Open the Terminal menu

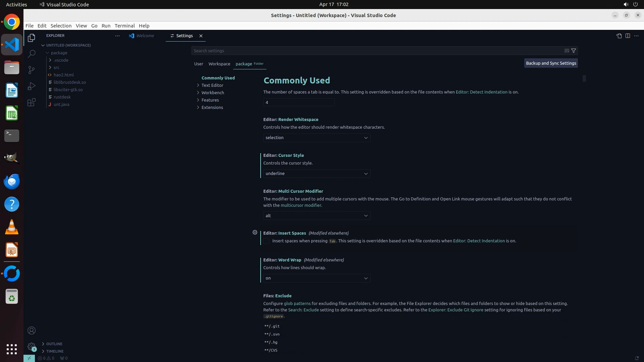(124, 26)
